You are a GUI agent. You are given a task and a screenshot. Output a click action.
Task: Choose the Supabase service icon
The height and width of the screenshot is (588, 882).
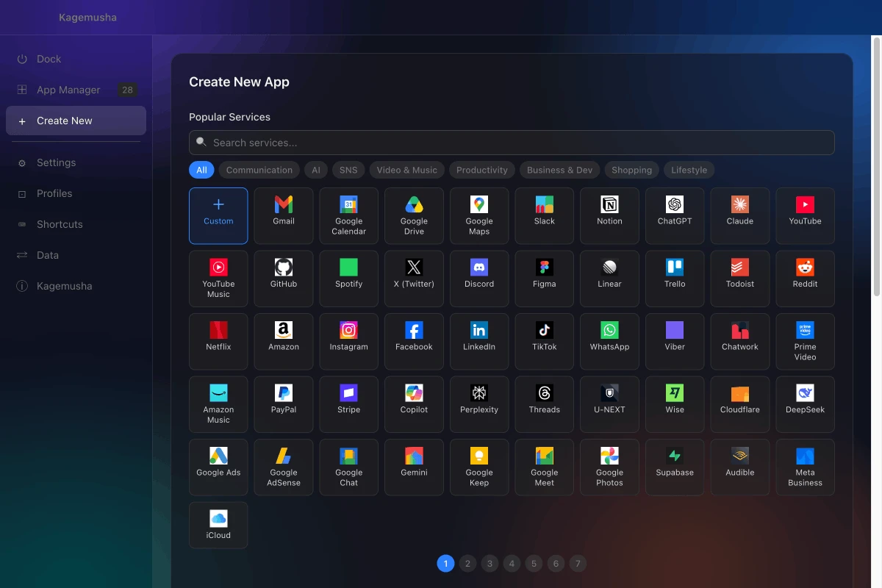[675, 467]
